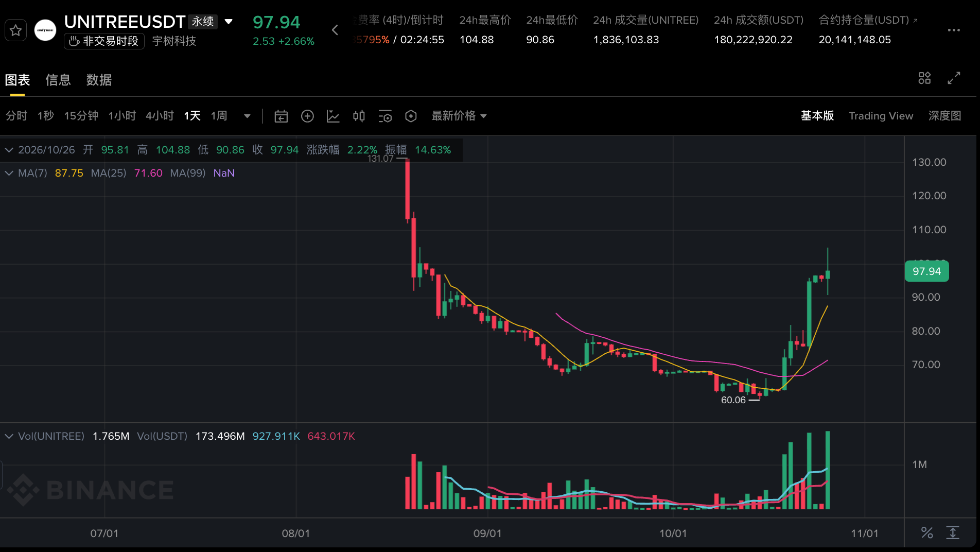This screenshot has width=980, height=552.
Task: Click the 24h最高价 value 104.88
Action: (x=477, y=40)
